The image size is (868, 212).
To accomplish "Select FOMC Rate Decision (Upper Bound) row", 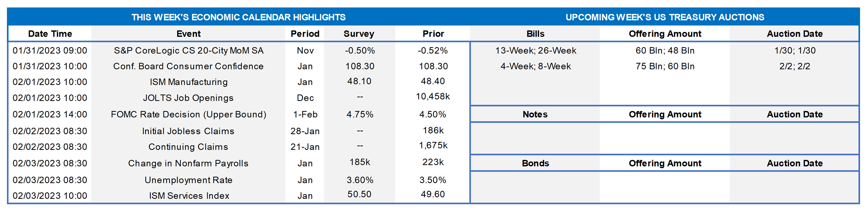I will (188, 115).
